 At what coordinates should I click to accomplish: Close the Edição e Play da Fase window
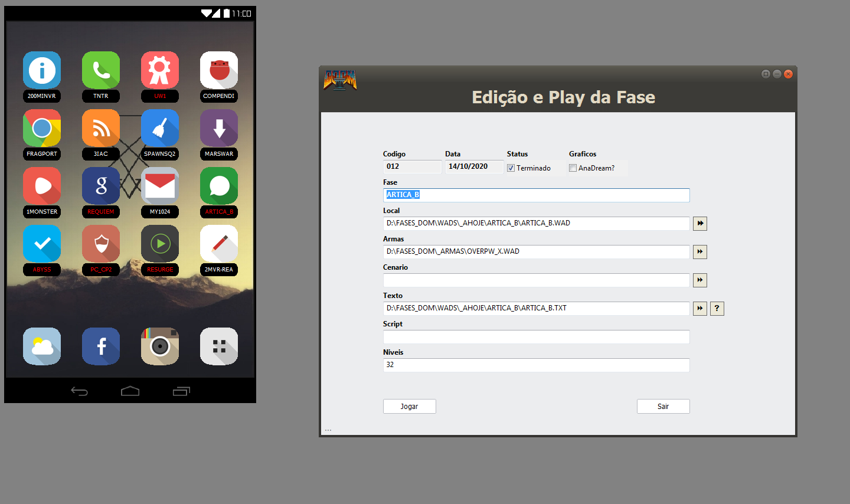(x=788, y=74)
